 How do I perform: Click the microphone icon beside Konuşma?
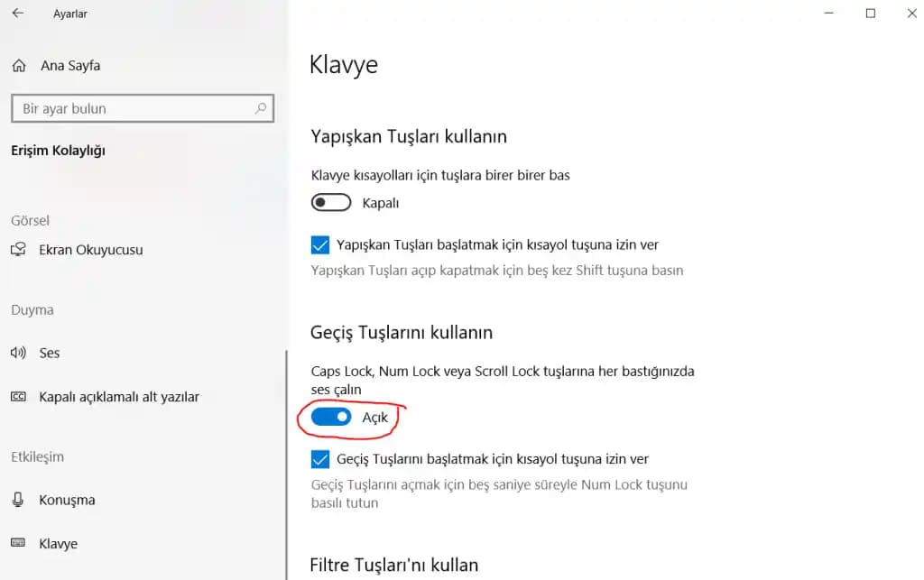[x=19, y=500]
